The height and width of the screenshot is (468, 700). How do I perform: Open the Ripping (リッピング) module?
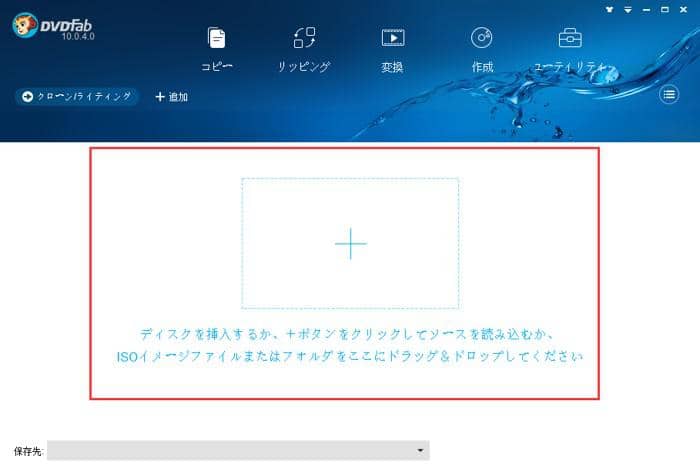pyautogui.click(x=304, y=49)
